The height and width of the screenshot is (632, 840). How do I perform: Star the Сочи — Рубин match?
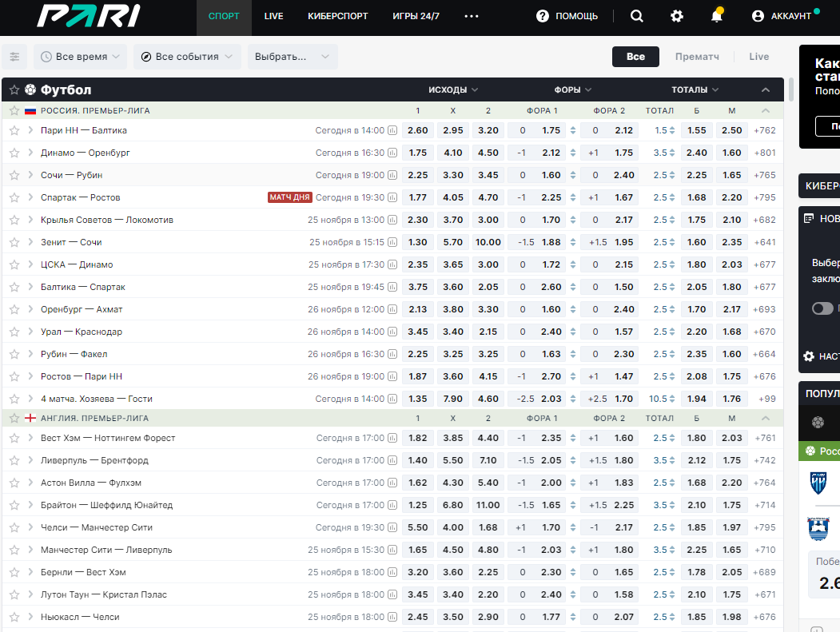[x=14, y=175]
